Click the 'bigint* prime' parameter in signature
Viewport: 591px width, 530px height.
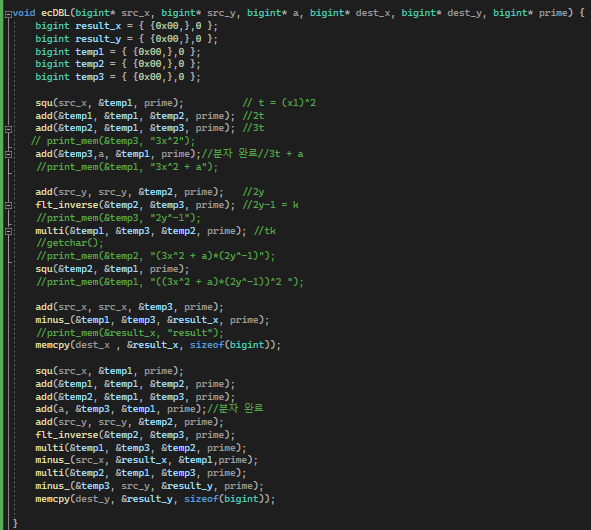[x=532, y=13]
